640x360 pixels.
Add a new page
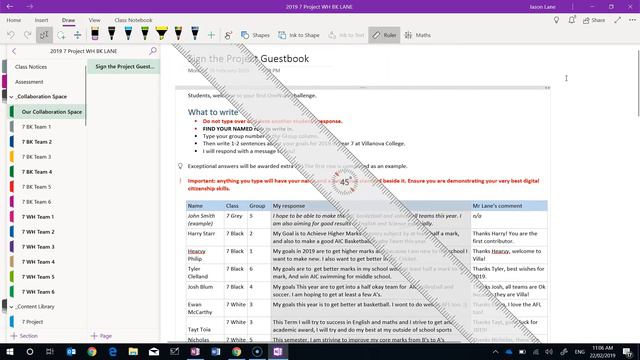(101, 336)
